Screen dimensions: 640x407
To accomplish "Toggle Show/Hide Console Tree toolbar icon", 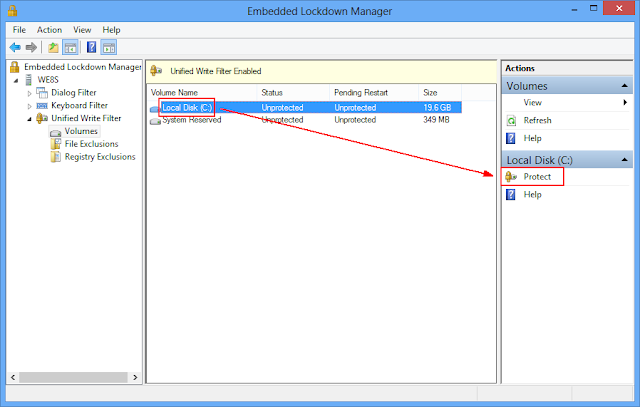I will coord(70,47).
